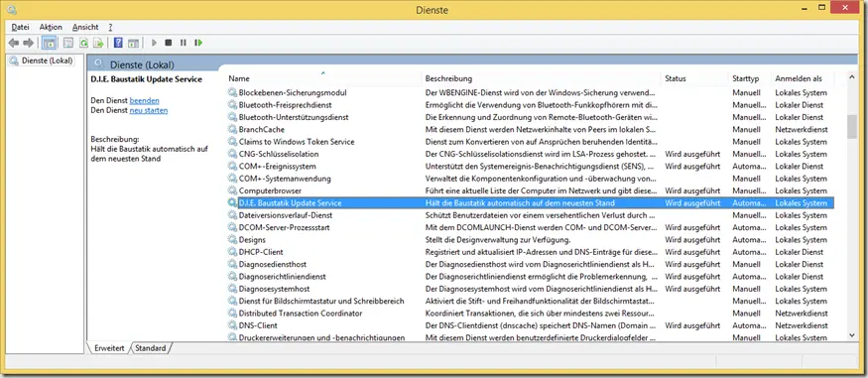This screenshot has height=378, width=868.
Task: Click the gear icon beside Diagnosesystemhost
Action: (232, 289)
